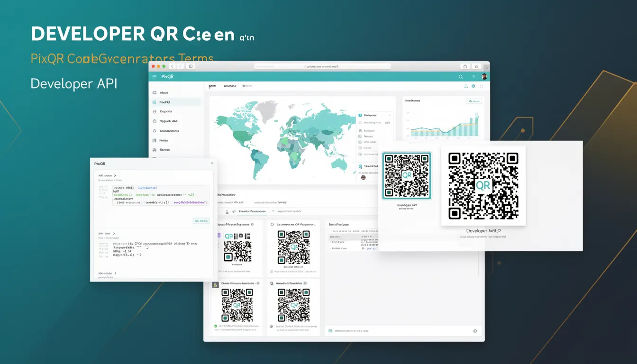Click the large black QR code image
This screenshot has width=637, height=364.
pos(483,186)
